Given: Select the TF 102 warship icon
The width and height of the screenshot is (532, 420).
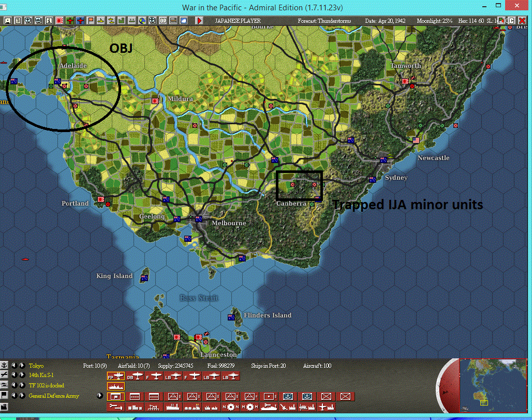Looking at the screenshot, I should (x=116, y=386).
